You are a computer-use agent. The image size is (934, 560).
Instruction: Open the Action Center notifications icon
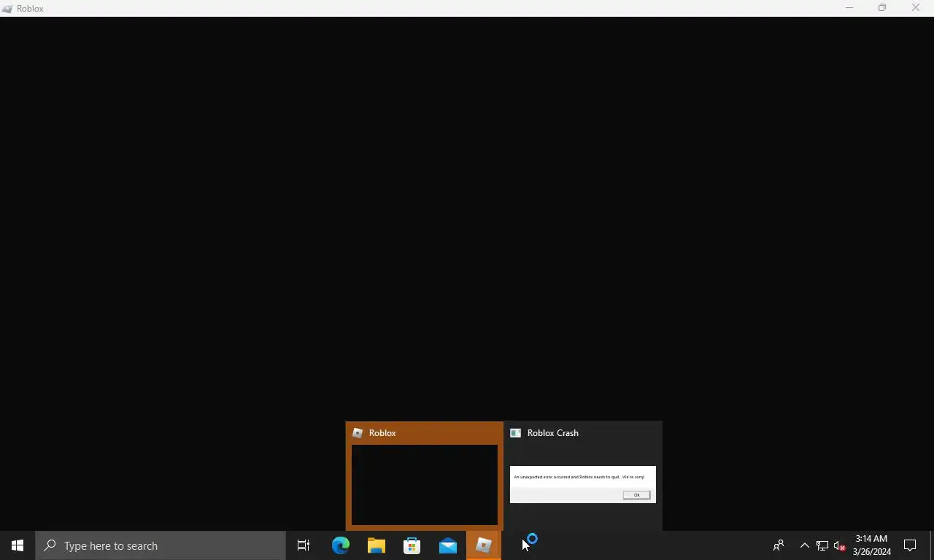(x=910, y=545)
